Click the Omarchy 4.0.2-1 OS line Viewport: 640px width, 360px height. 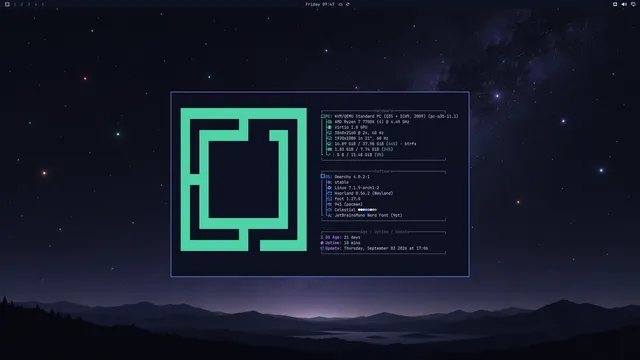coord(352,177)
